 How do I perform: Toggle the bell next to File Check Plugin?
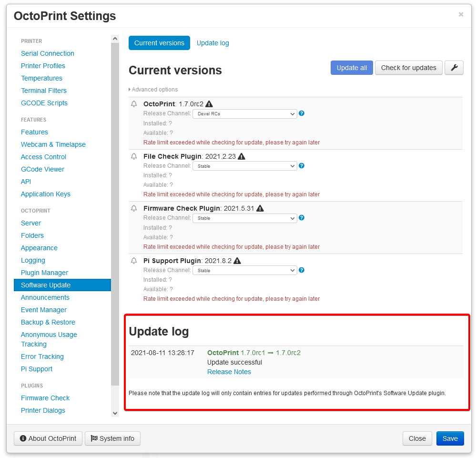(x=133, y=156)
